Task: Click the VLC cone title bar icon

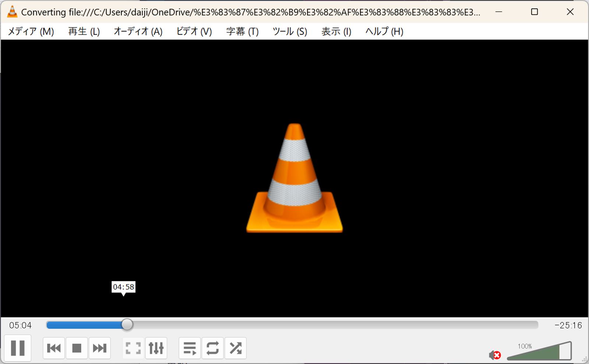Action: (12, 12)
